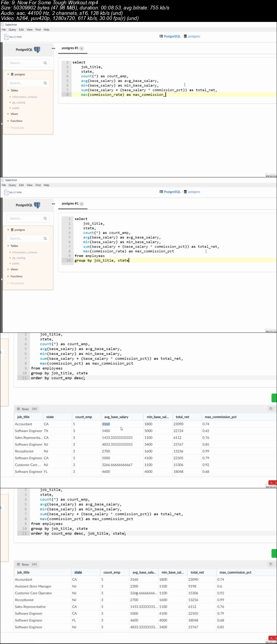Click 'Customer Care Operator' in the bottom frame
Screen dimensions: 277x644
point(33,593)
